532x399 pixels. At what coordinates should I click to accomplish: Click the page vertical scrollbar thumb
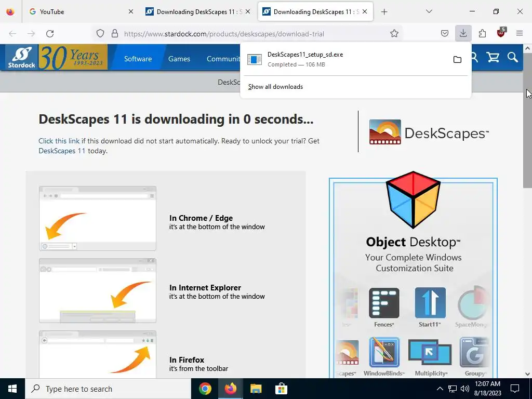point(527,121)
